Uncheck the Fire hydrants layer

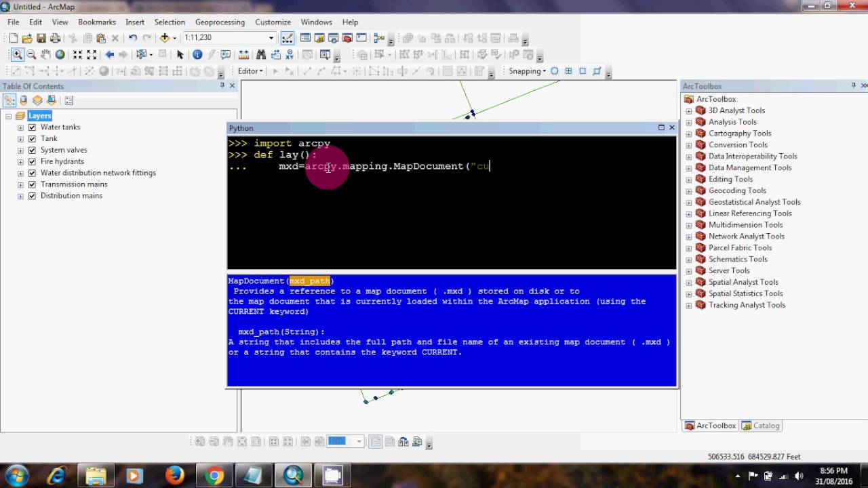pos(32,162)
